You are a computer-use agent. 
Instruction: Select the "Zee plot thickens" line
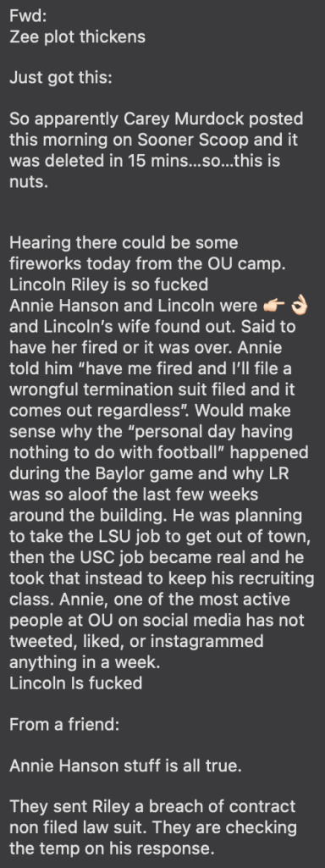[78, 36]
